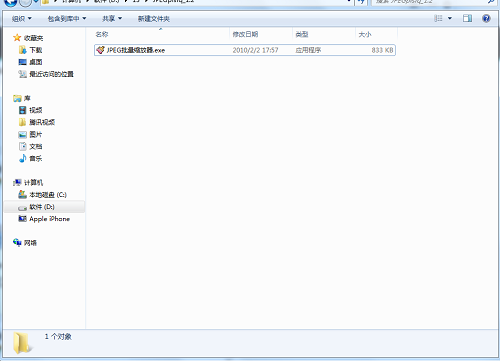This screenshot has height=361, width=500.
Task: Click the date 2010/2/2 17:57
Action: [255, 50]
